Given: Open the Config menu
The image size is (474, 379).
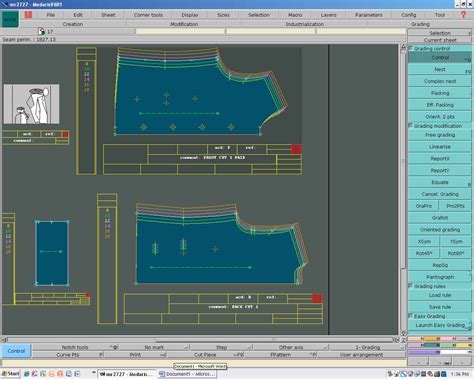Looking at the screenshot, I should (x=408, y=15).
